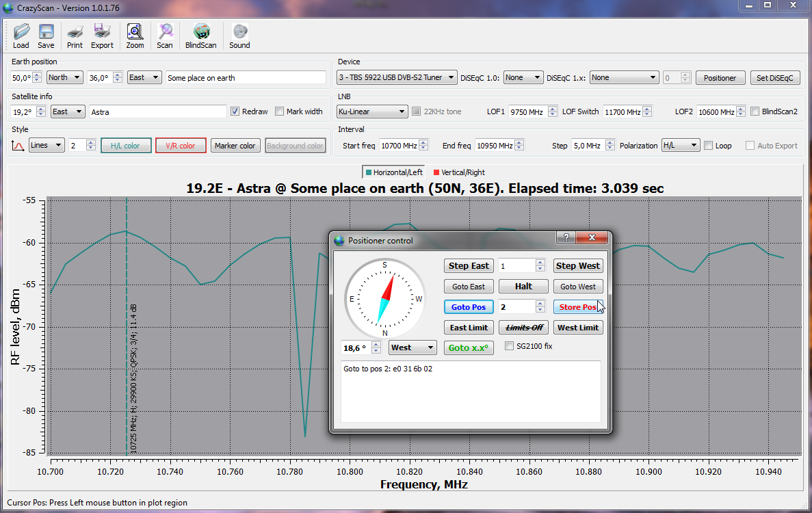Click the Export toolbar icon
This screenshot has width=812, height=513.
[x=102, y=36]
